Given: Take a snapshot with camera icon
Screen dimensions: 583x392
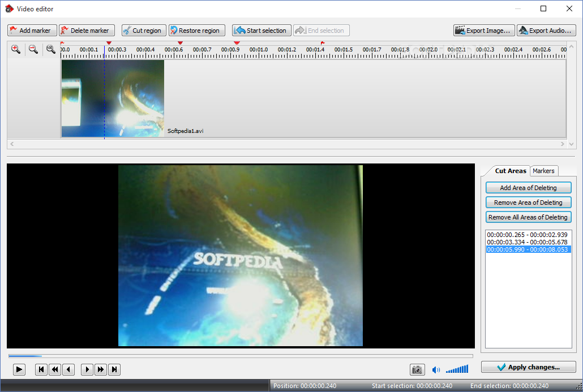Looking at the screenshot, I should (x=417, y=370).
